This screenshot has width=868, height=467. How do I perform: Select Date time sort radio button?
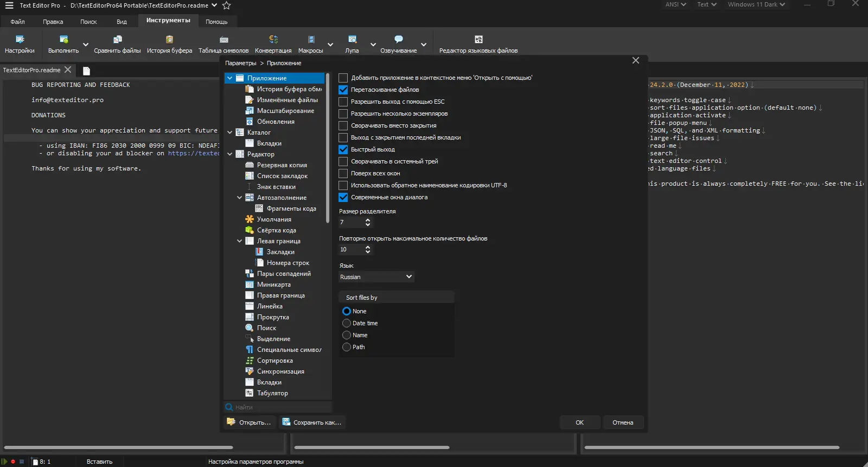(347, 323)
